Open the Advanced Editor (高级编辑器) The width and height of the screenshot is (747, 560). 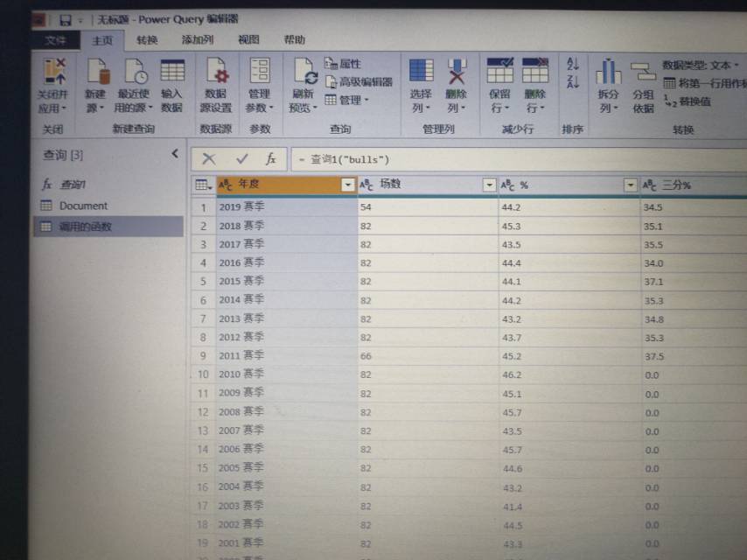point(360,82)
